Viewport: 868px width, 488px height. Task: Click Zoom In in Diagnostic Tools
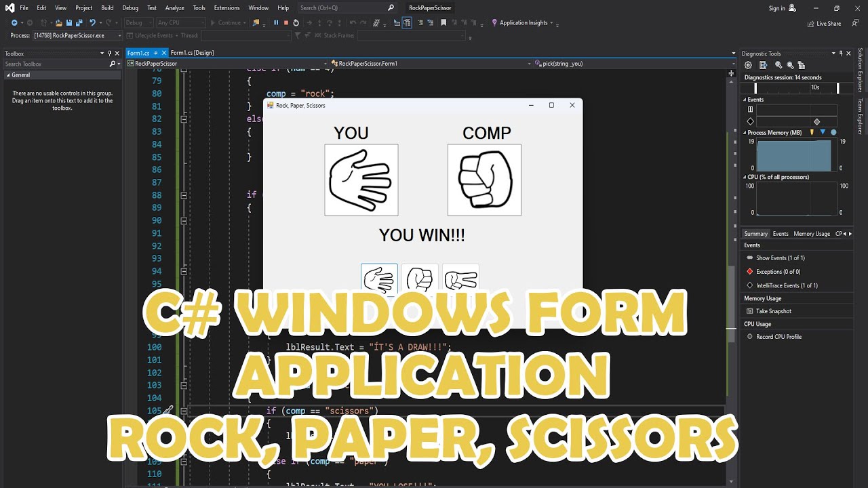778,65
